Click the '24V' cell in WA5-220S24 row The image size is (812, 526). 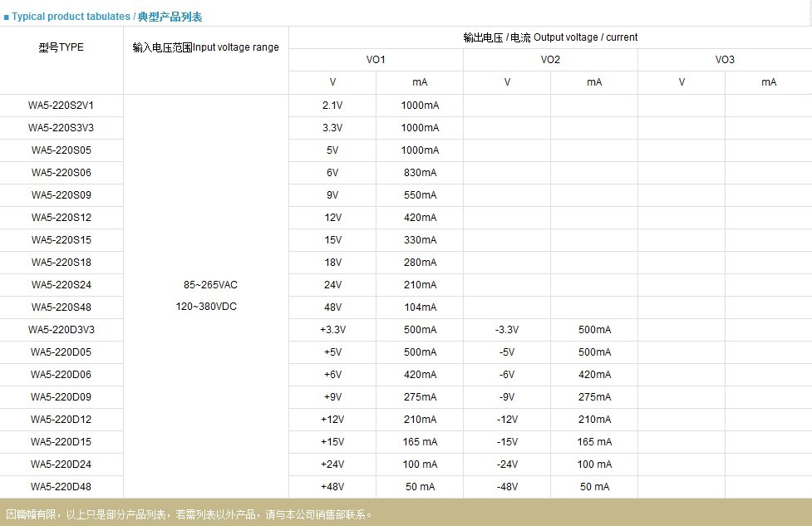pyautogui.click(x=332, y=285)
